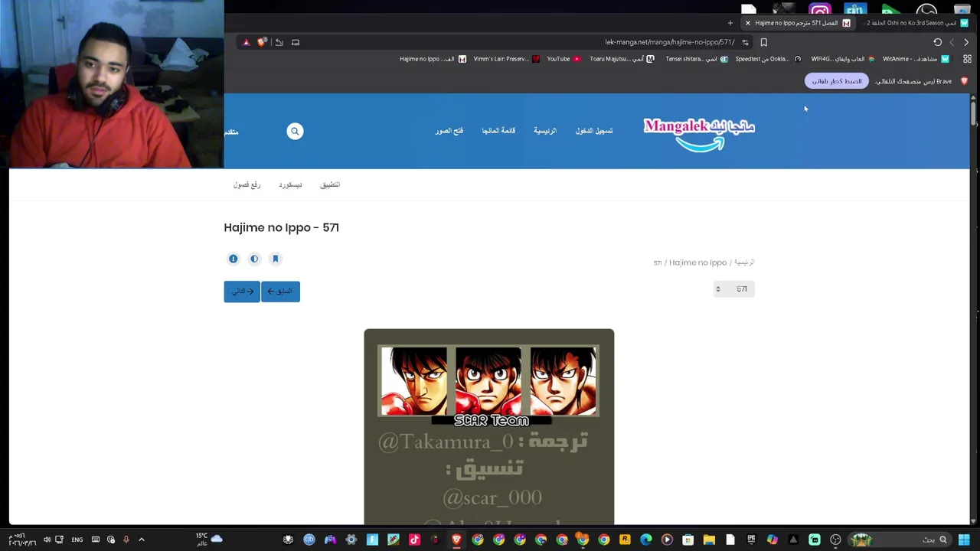This screenshot has width=980, height=551.
Task: Open the Hajime no Ippo bookmark in the bar
Action: (x=433, y=59)
